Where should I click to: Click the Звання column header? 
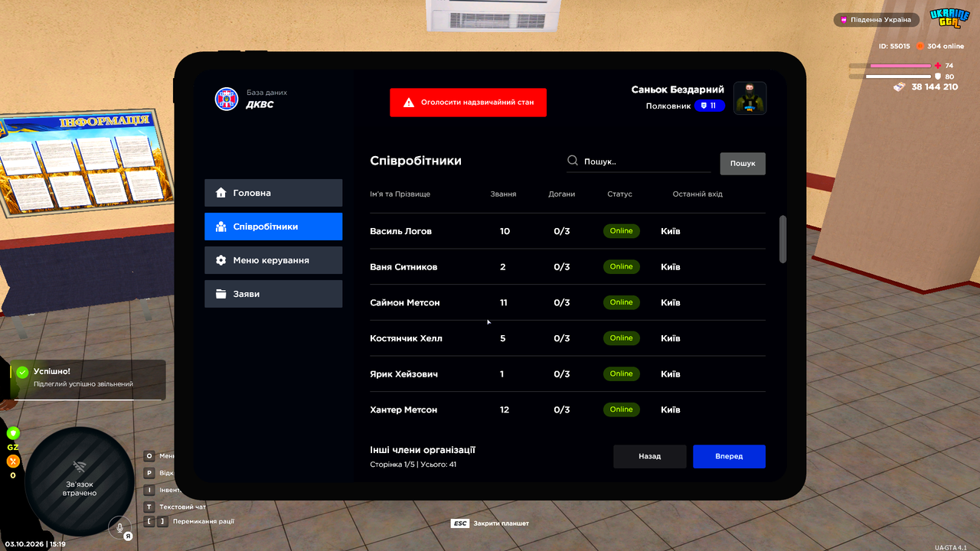click(x=503, y=194)
